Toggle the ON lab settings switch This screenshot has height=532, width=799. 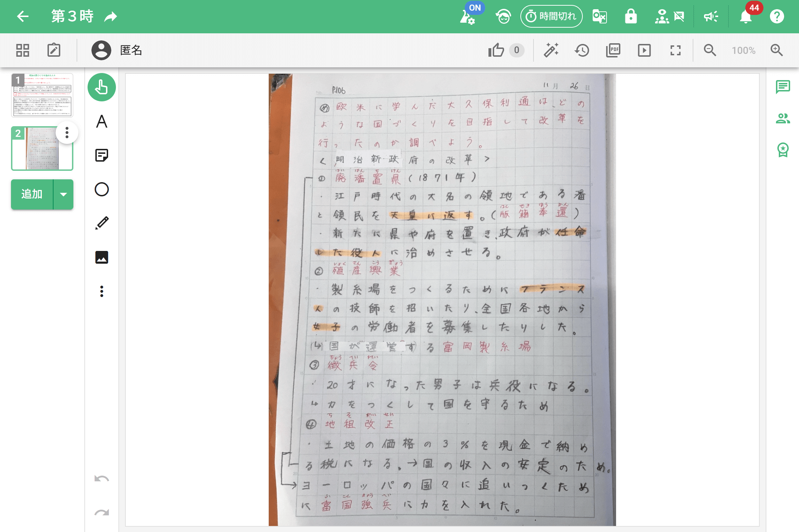pyautogui.click(x=468, y=16)
